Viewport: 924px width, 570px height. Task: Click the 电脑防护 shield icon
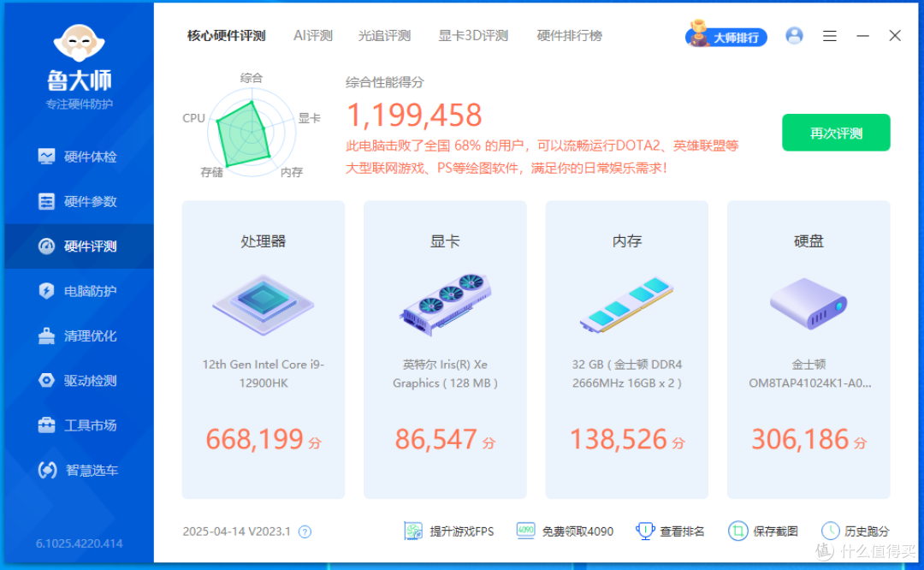coord(46,291)
